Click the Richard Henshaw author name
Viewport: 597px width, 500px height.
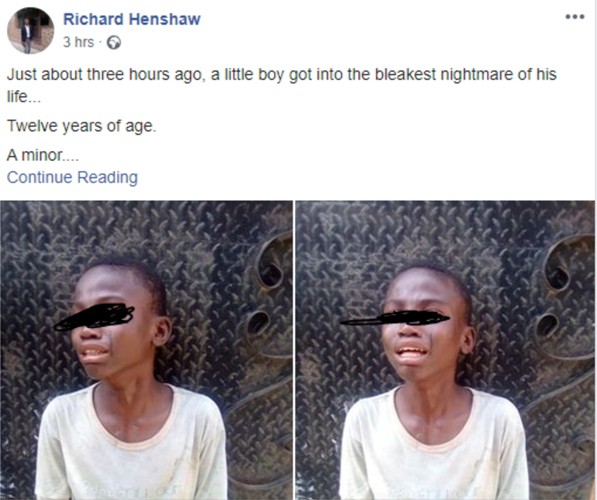(132, 19)
